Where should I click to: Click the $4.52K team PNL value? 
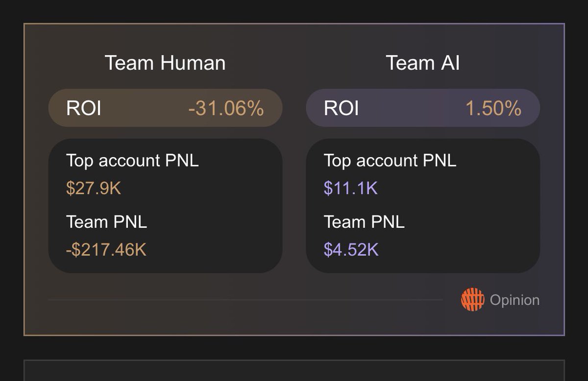pos(351,250)
